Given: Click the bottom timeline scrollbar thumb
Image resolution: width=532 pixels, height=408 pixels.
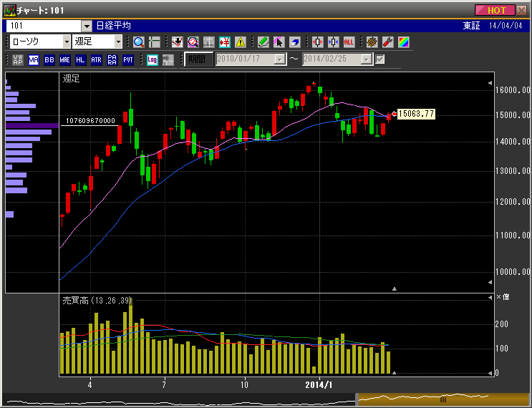Looking at the screenshot, I should pos(442,399).
